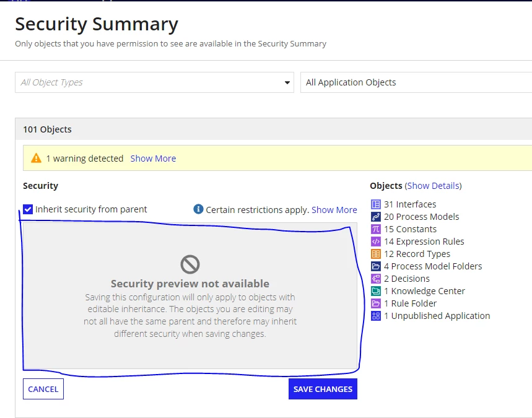The height and width of the screenshot is (418, 532).
Task: Click the '12 Record Types' text
Action: pos(417,254)
